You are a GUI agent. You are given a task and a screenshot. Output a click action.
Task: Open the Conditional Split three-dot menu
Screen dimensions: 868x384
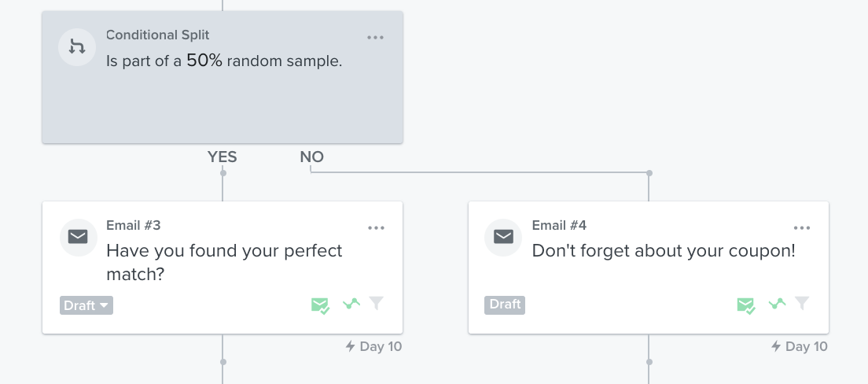(x=375, y=37)
